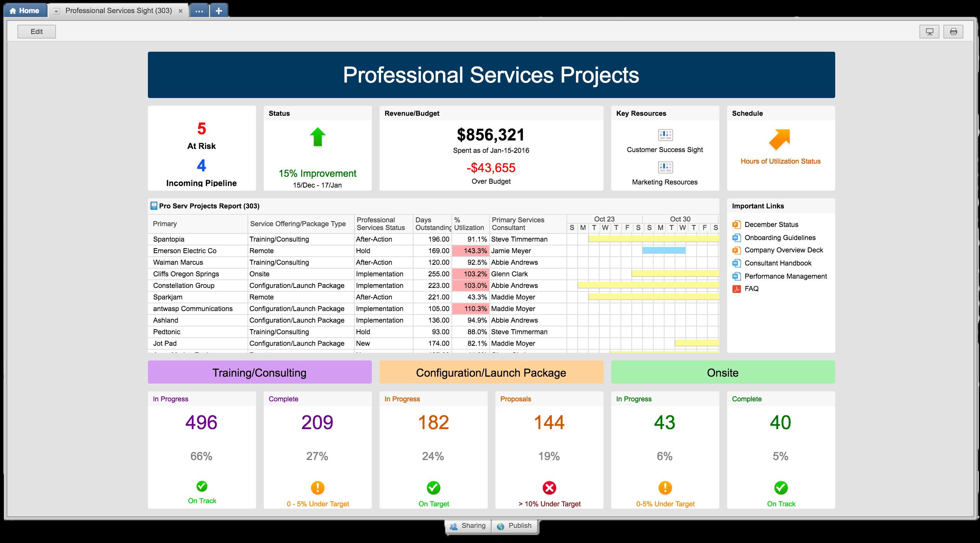Open the Sharing panel
The width and height of the screenshot is (980, 543).
(x=468, y=526)
